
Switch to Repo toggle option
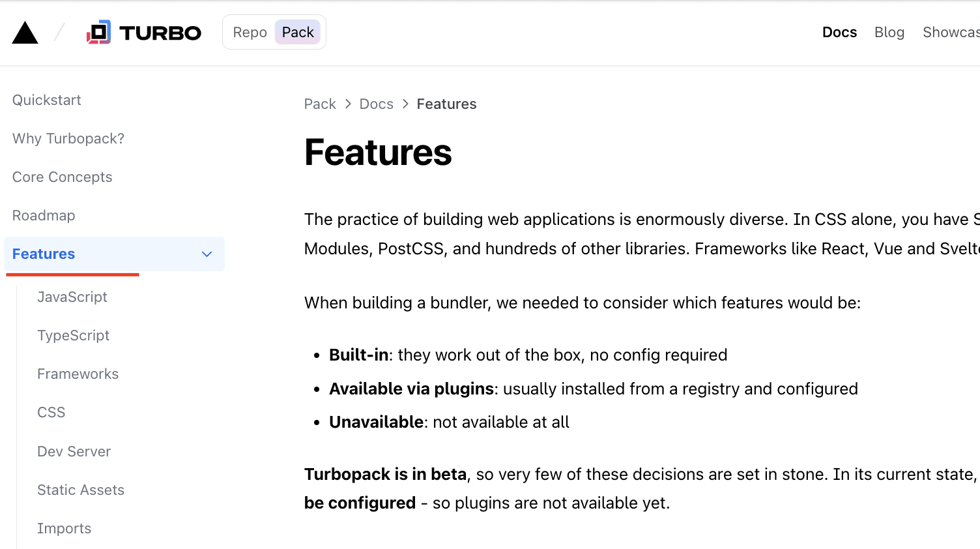point(250,33)
